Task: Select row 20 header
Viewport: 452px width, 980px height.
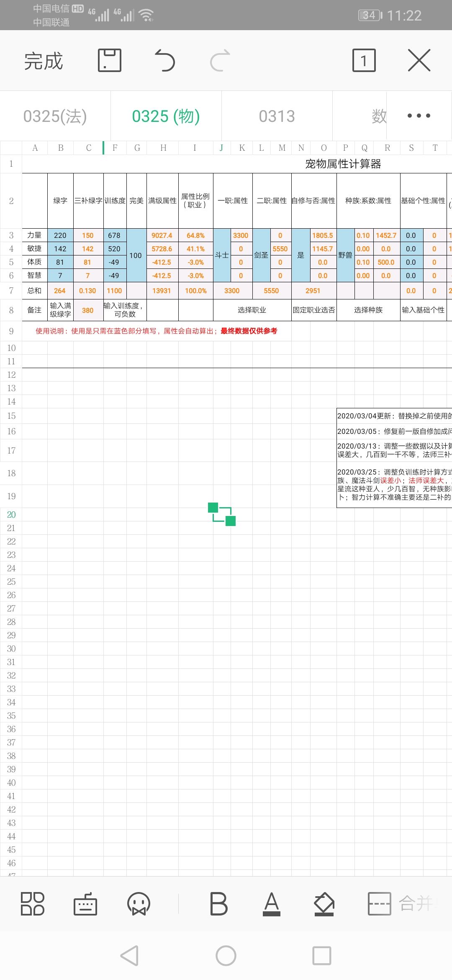Action: pos(11,515)
